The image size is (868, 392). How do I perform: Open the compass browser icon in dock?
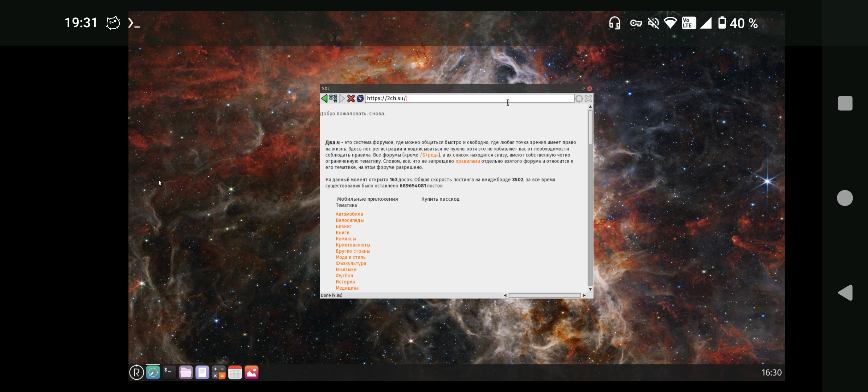tap(153, 372)
